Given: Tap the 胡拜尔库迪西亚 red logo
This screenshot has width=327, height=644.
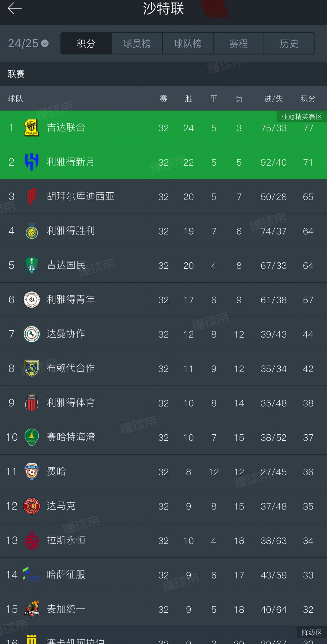Looking at the screenshot, I should (x=31, y=197).
